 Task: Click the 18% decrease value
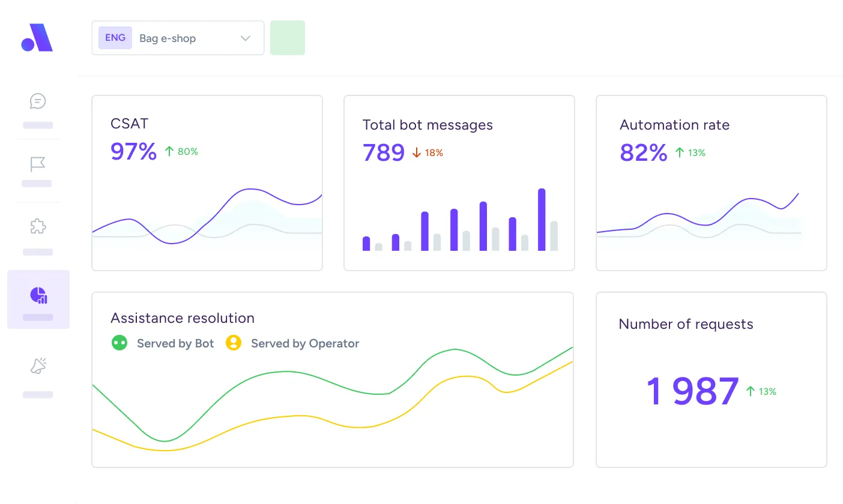pos(434,153)
